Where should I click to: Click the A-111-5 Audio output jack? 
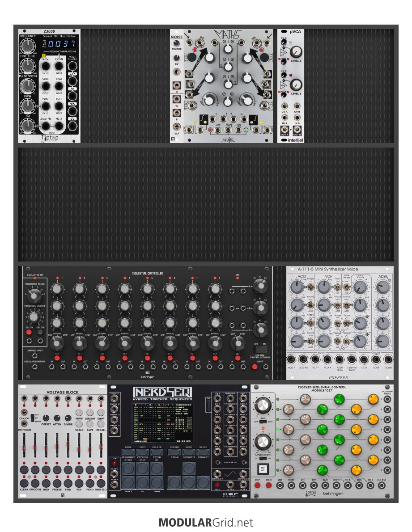(388, 359)
